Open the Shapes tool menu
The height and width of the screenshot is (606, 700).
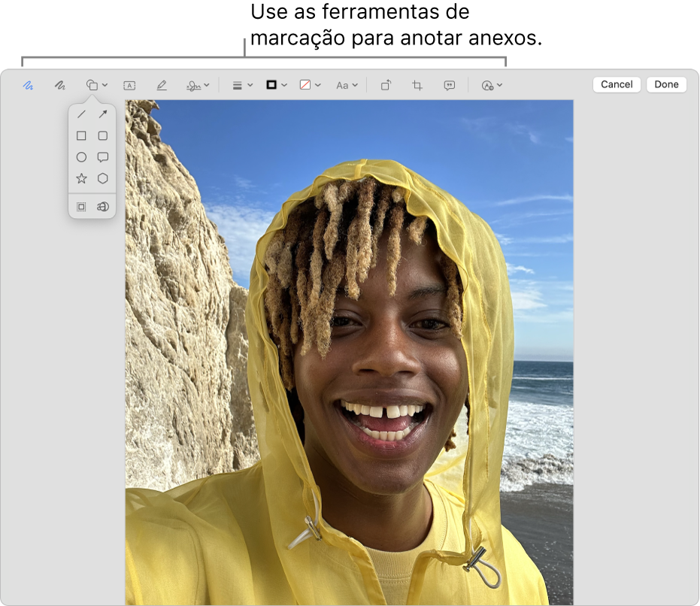(x=96, y=85)
